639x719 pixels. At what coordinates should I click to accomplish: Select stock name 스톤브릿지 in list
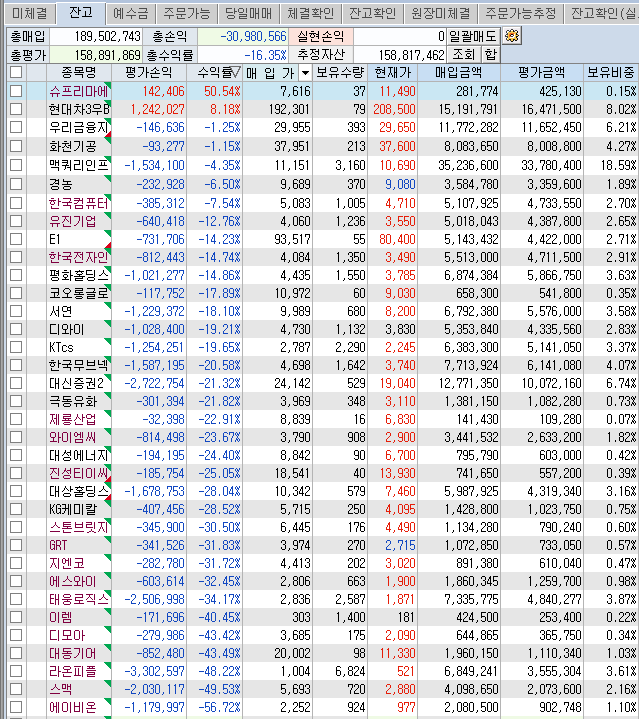[79, 527]
